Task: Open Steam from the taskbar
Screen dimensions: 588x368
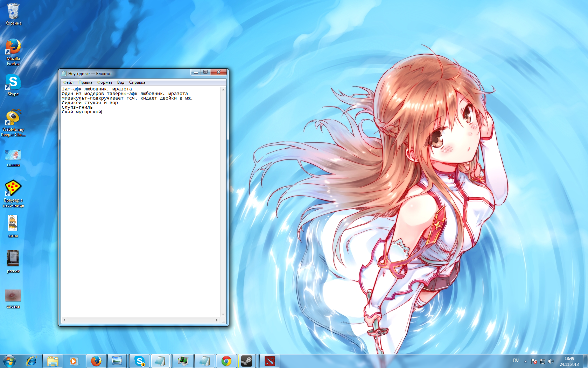Action: coord(247,361)
